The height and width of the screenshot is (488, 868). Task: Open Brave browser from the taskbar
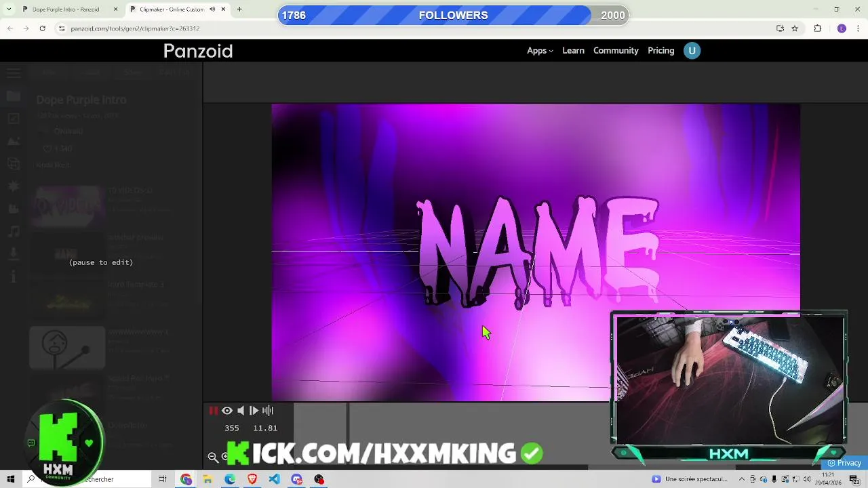(252, 479)
